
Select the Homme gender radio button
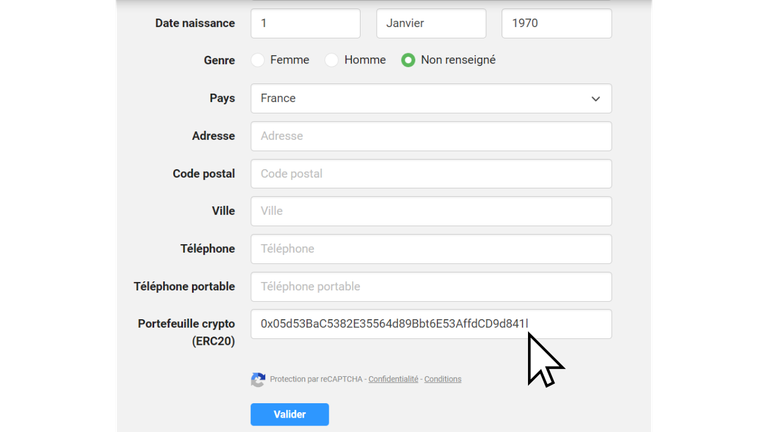(332, 60)
